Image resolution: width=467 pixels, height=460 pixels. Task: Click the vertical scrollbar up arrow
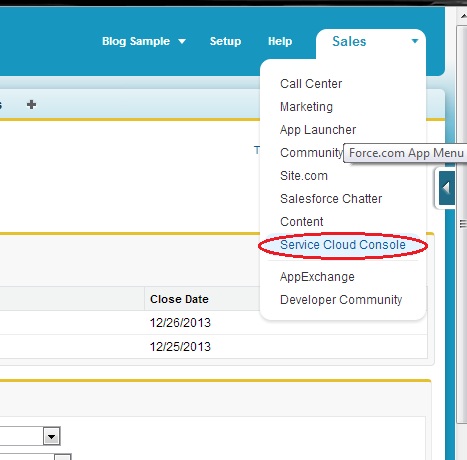463,16
